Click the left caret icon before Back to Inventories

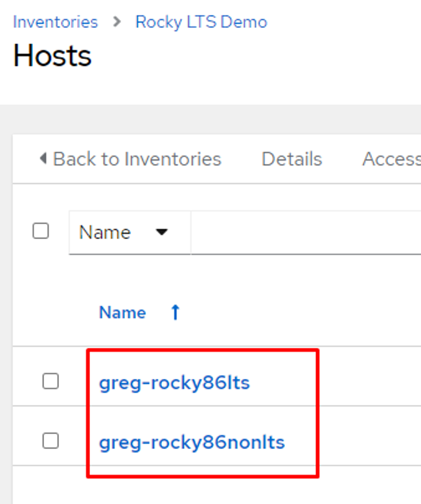tap(43, 158)
